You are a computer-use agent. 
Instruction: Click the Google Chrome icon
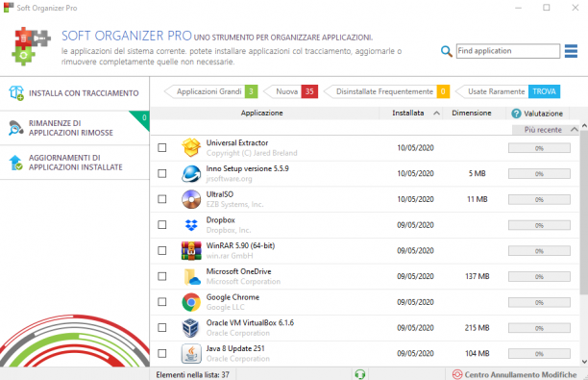click(191, 302)
